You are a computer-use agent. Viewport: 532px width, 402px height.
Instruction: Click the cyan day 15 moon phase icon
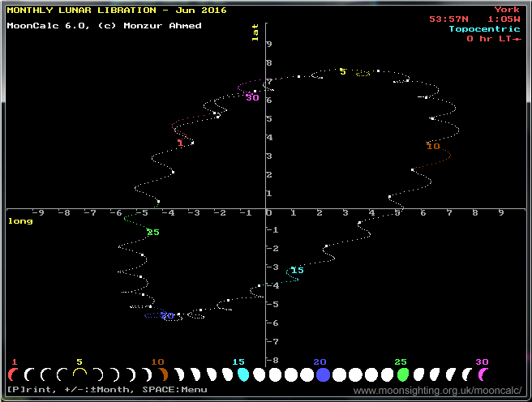pos(242,374)
